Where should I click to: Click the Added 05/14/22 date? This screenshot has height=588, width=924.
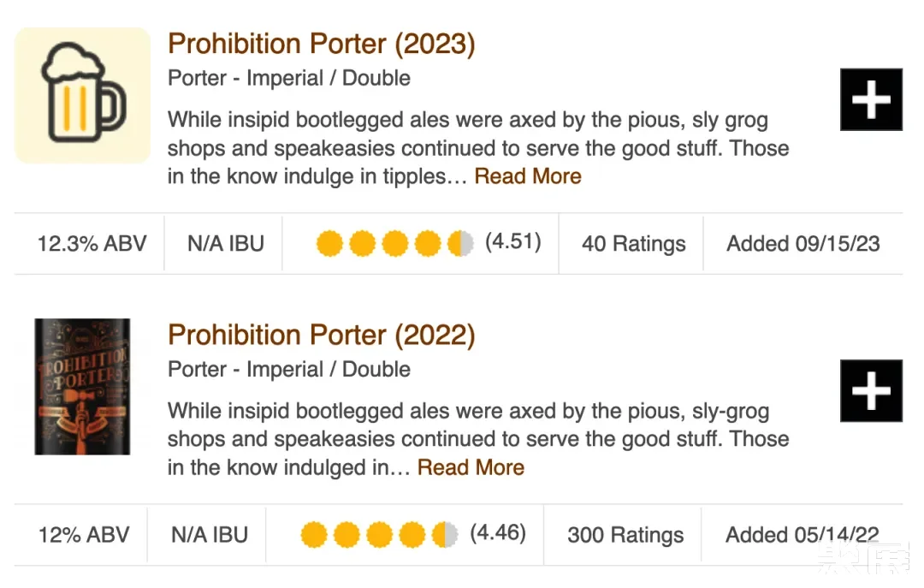[802, 536]
